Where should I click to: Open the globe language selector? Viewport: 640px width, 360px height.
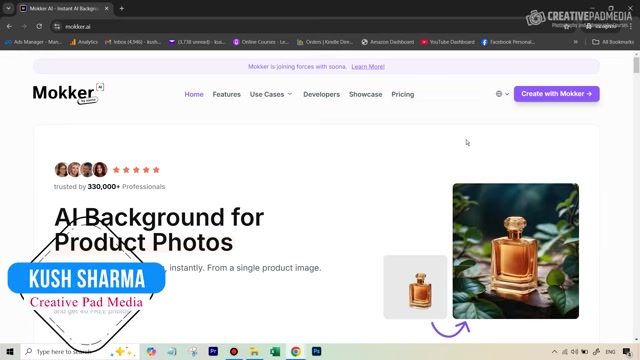click(x=502, y=94)
